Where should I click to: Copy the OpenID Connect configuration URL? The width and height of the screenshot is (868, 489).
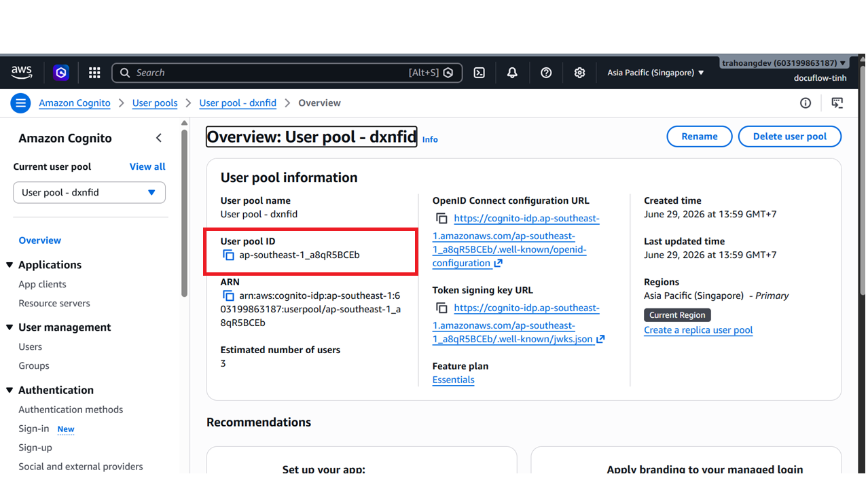click(x=441, y=219)
